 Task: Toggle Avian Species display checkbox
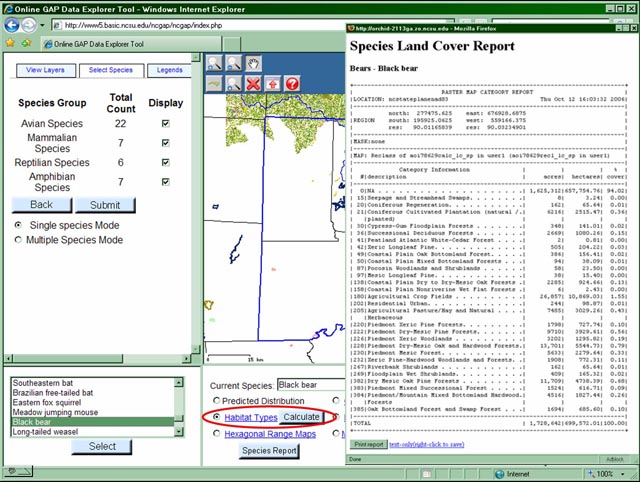point(165,123)
